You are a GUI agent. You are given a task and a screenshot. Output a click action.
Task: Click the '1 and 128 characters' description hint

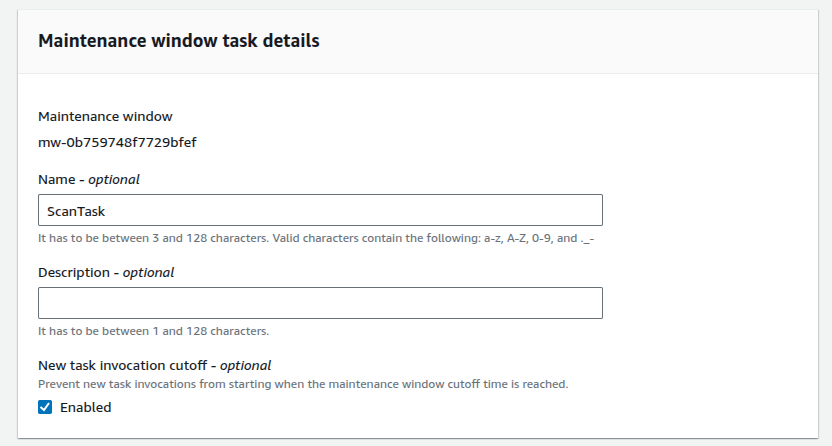153,331
